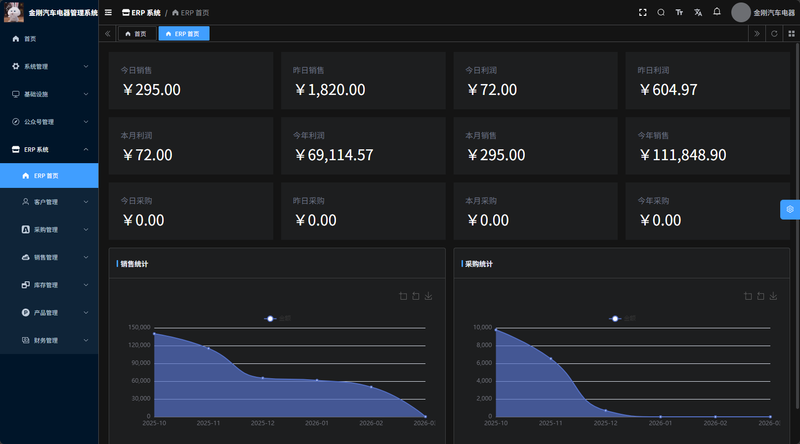Click the refresh tab icon
Image resolution: width=800 pixels, height=444 pixels.
click(x=774, y=33)
